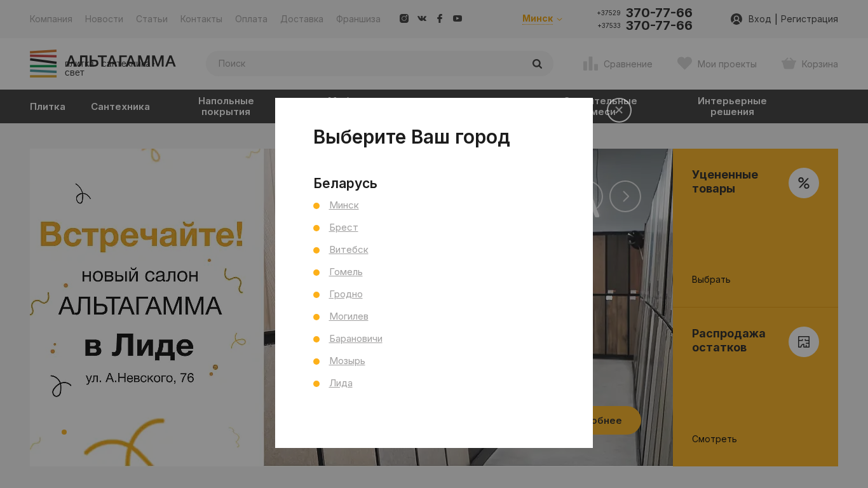The image size is (868, 488).
Task: Open the Instagram social icon
Action: point(404,18)
